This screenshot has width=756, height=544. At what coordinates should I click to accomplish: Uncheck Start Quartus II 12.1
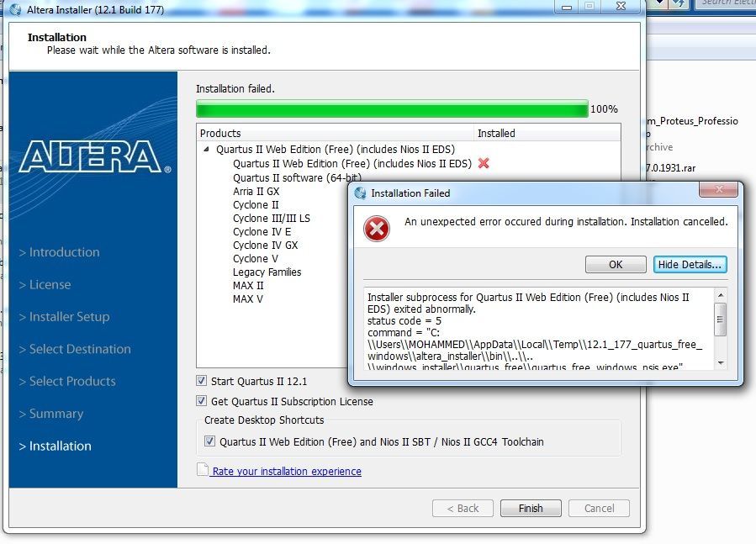pyautogui.click(x=202, y=381)
